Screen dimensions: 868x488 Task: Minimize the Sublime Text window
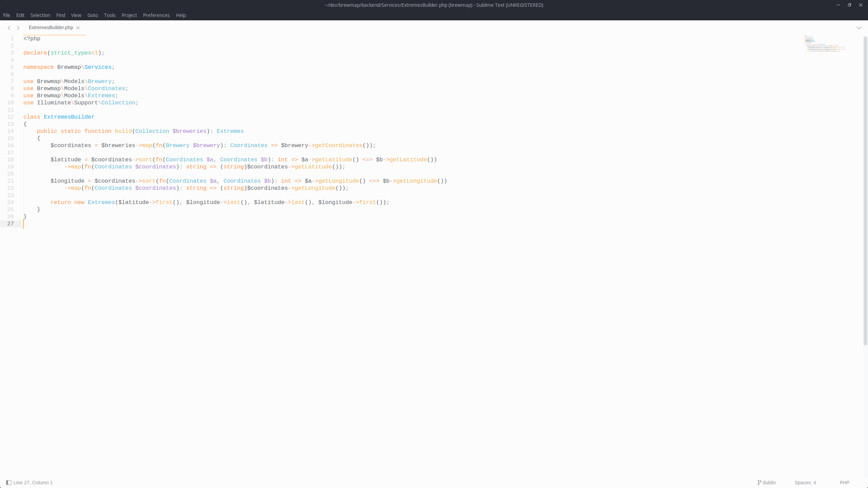coord(837,5)
